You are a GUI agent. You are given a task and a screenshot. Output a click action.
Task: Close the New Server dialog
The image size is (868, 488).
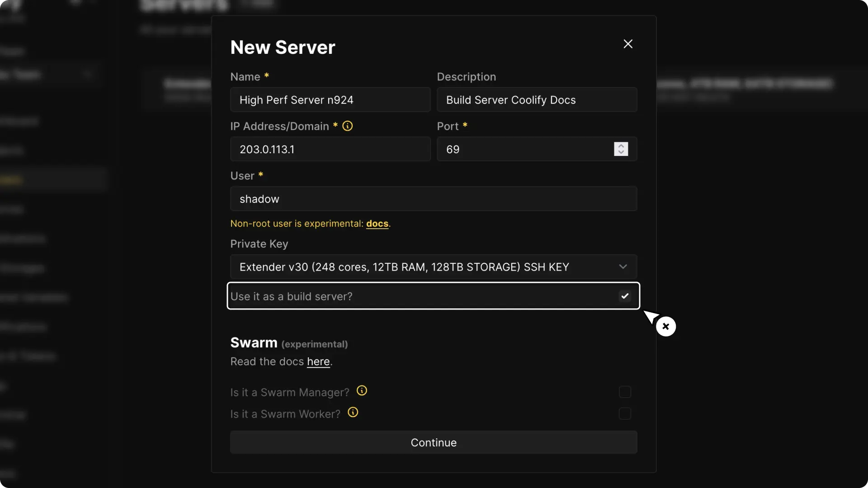click(x=628, y=43)
